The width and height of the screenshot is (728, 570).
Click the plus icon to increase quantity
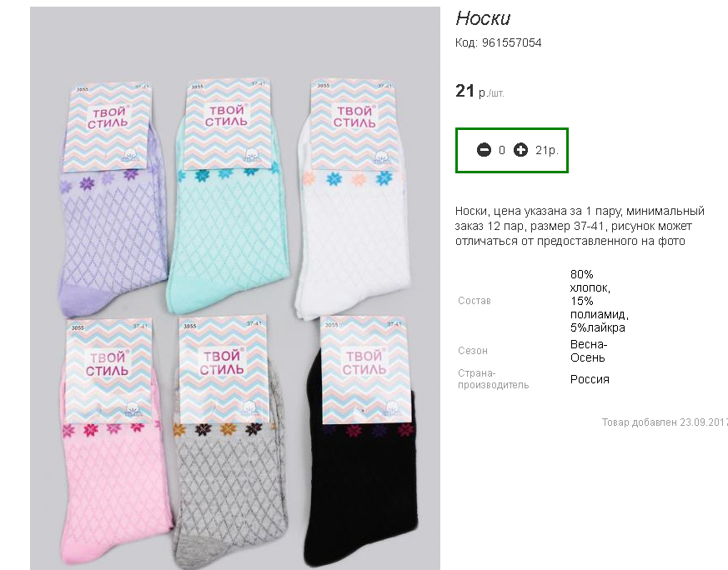point(520,150)
